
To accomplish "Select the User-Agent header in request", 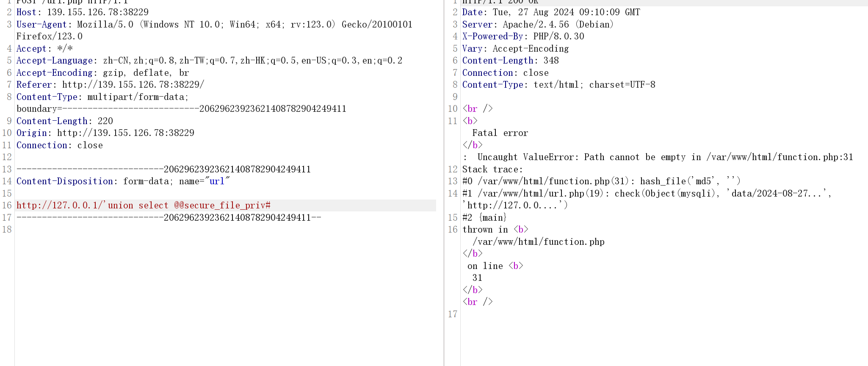I will 214,25.
